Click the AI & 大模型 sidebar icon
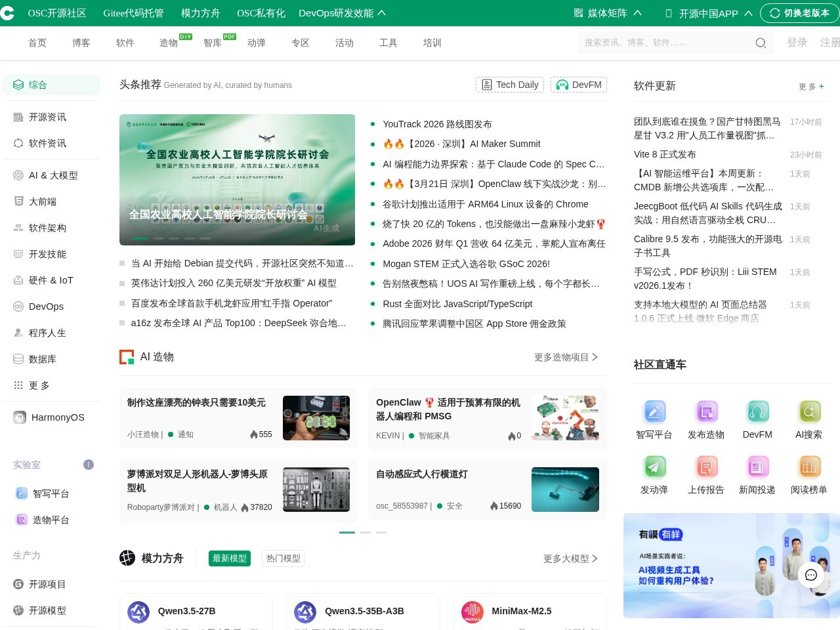840x630 pixels. click(x=18, y=175)
